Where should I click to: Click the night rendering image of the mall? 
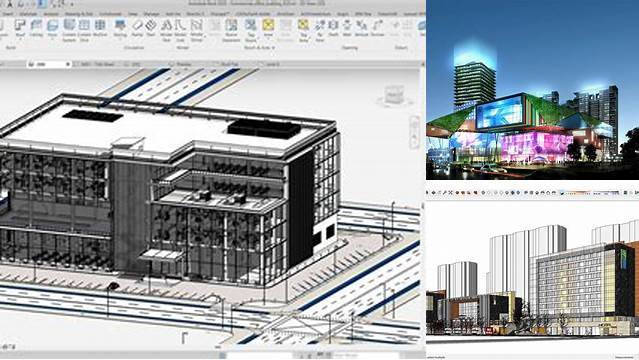(x=532, y=90)
